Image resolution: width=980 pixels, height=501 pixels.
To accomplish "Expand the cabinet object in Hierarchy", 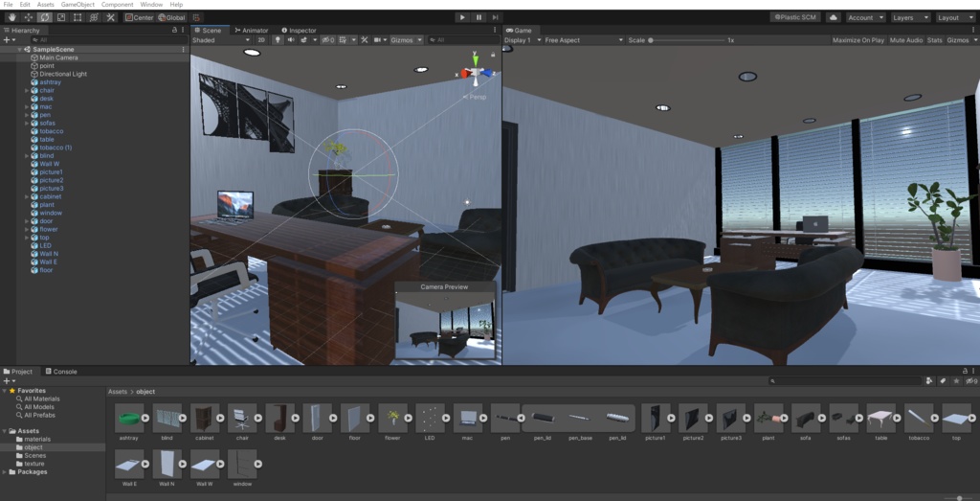I will [27, 196].
